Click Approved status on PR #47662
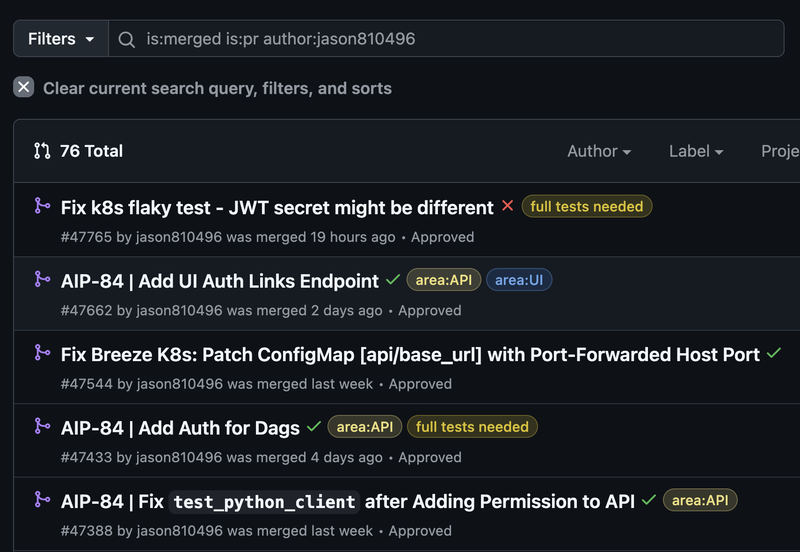The image size is (800, 552). pos(430,311)
